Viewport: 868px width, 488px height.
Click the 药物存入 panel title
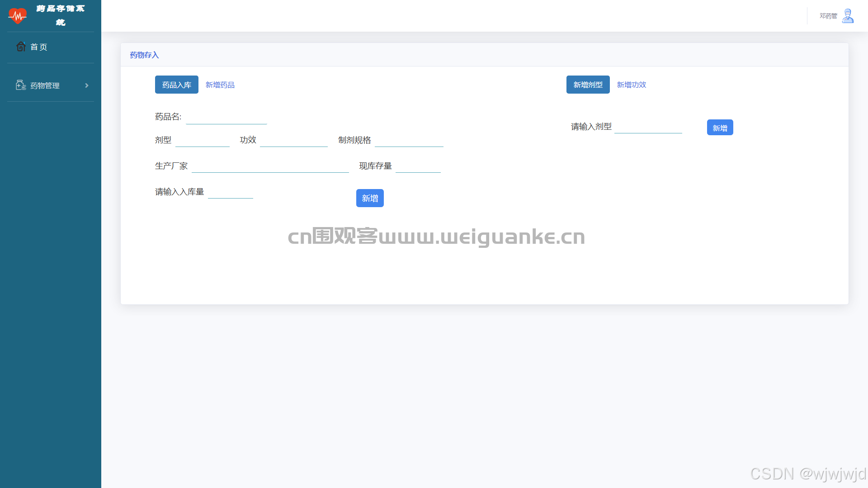(144, 55)
